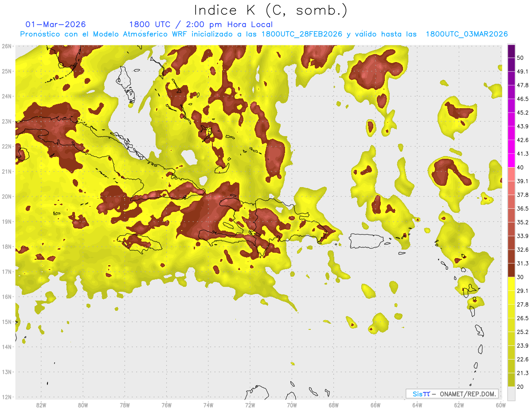Click the '12N' latitude label

point(7,397)
